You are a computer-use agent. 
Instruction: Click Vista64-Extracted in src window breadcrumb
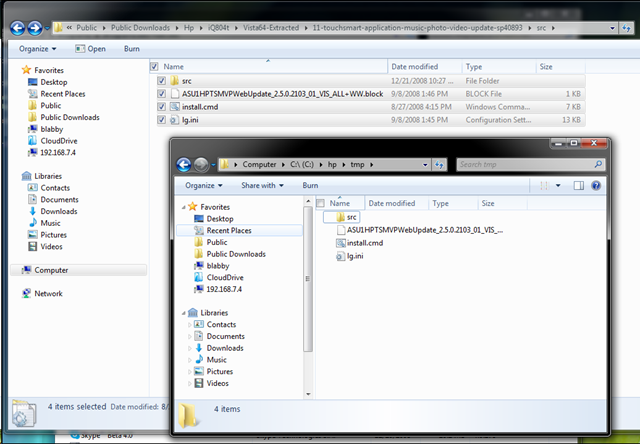coord(271,28)
